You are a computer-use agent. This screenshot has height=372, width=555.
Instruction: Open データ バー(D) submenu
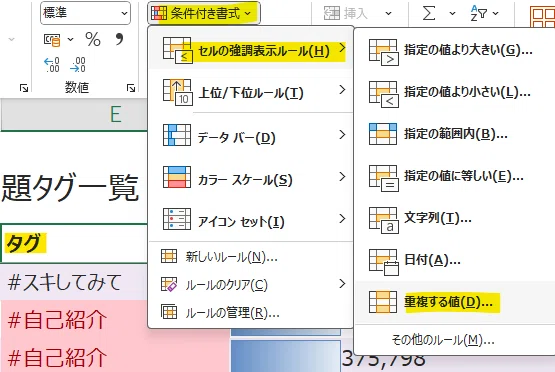click(251, 136)
